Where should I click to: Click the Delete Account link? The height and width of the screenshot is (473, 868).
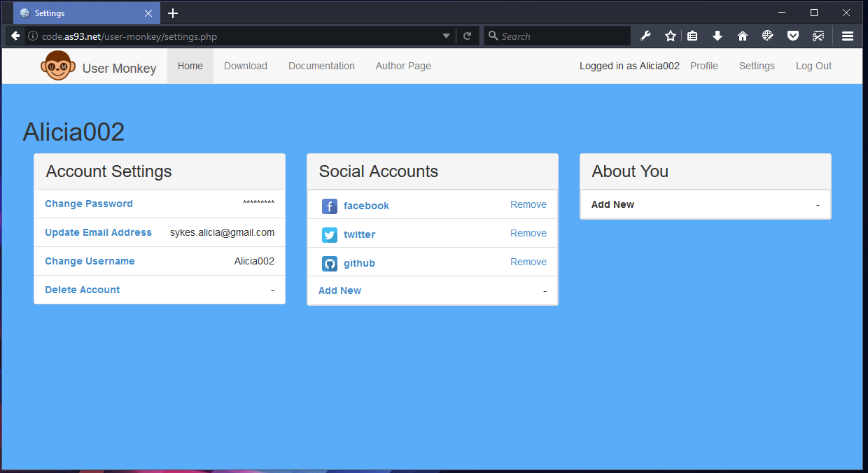[x=83, y=290]
